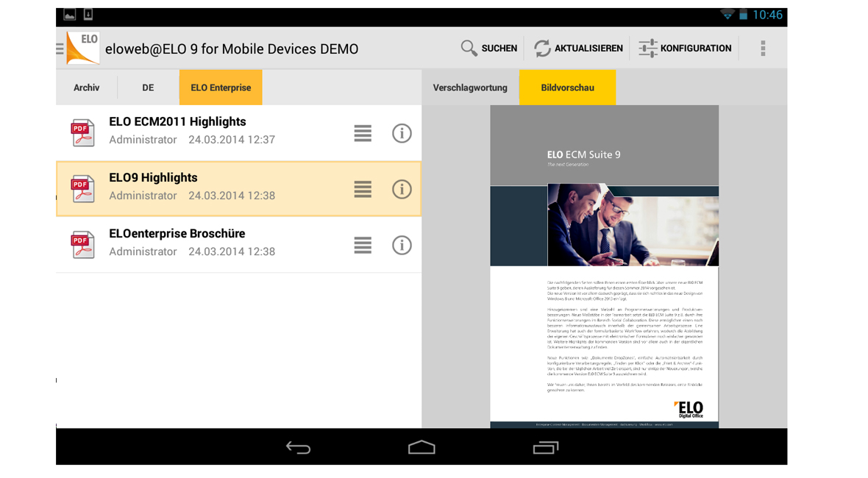
Task: Open list menu for ELOenterprise Broschüre
Action: click(363, 245)
